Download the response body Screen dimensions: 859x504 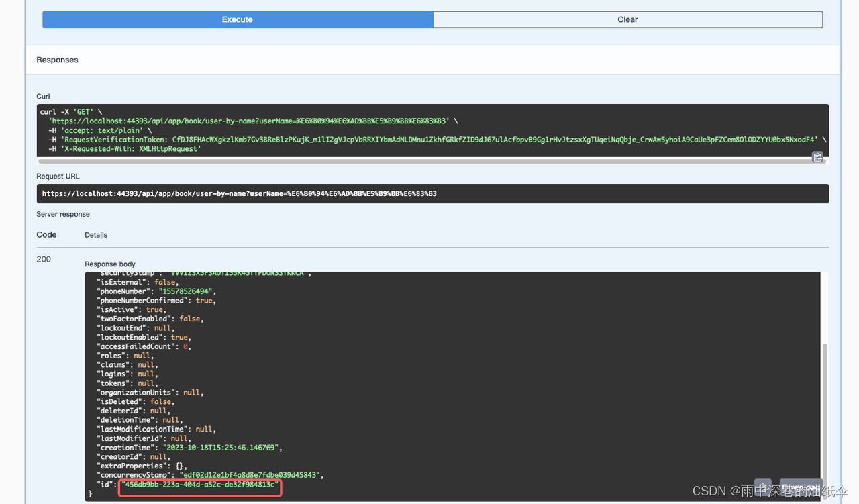[x=801, y=487]
